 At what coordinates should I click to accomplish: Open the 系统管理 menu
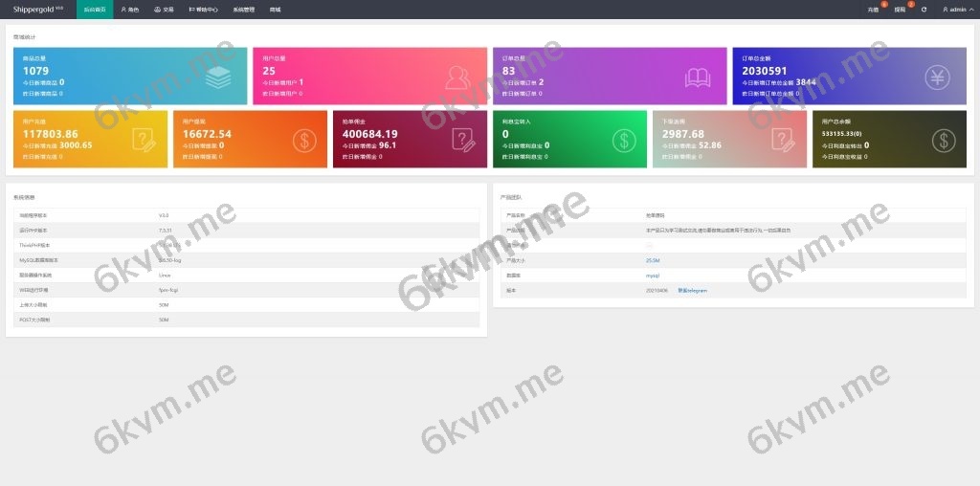(x=244, y=10)
